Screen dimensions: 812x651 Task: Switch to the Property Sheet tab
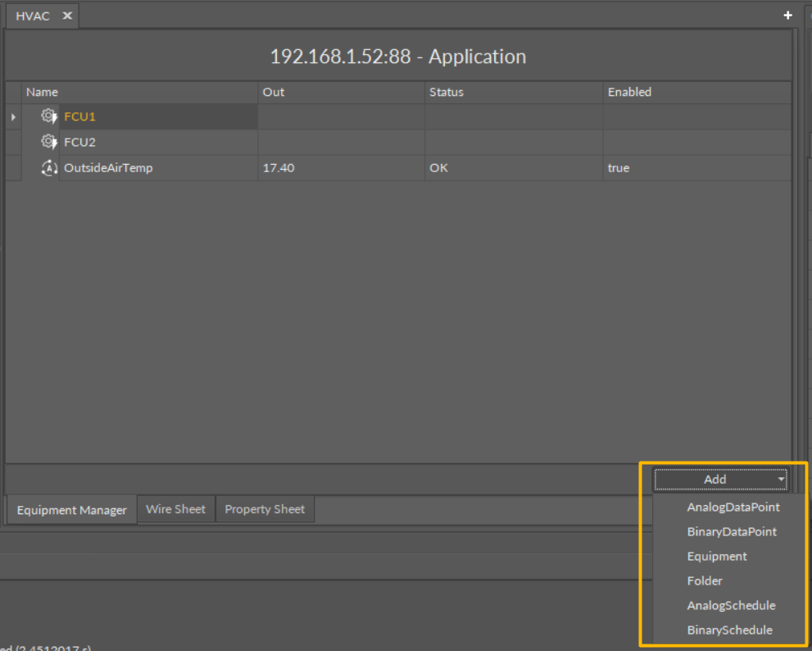(265, 509)
